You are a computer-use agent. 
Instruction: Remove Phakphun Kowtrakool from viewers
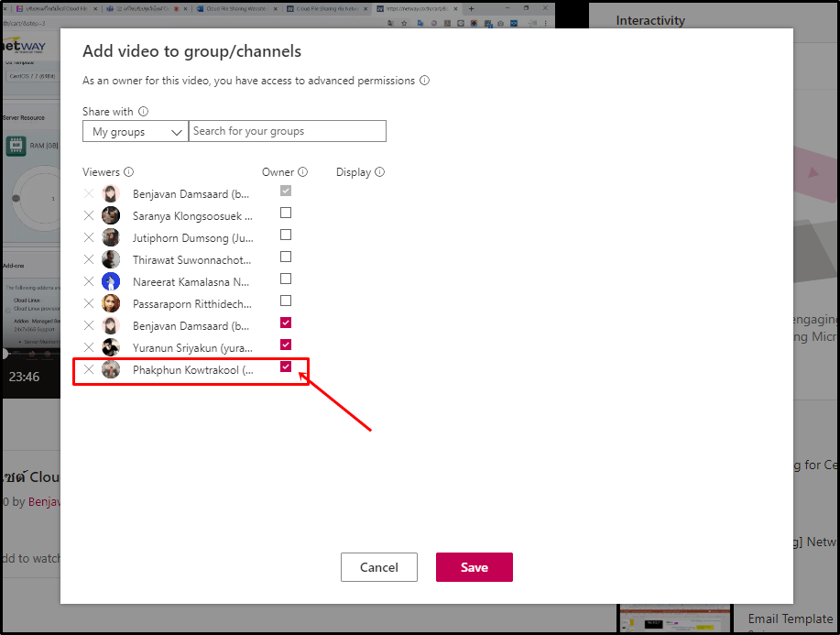[x=89, y=369]
